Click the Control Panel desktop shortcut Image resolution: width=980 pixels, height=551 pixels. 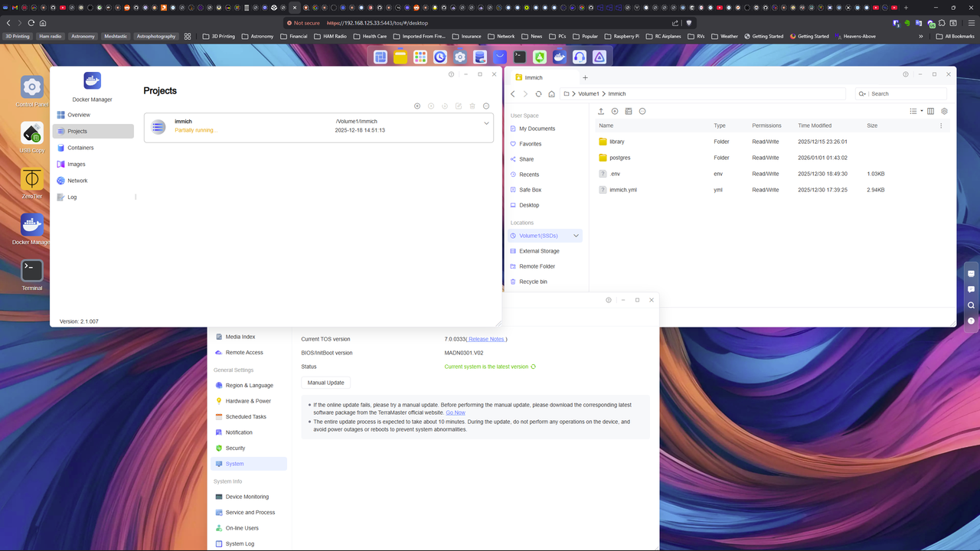[x=32, y=91]
